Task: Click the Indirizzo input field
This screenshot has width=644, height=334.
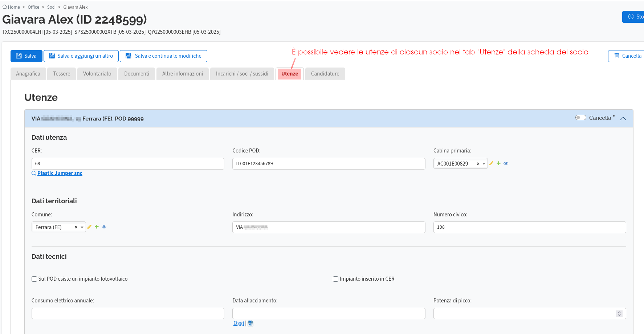Action: (329, 227)
